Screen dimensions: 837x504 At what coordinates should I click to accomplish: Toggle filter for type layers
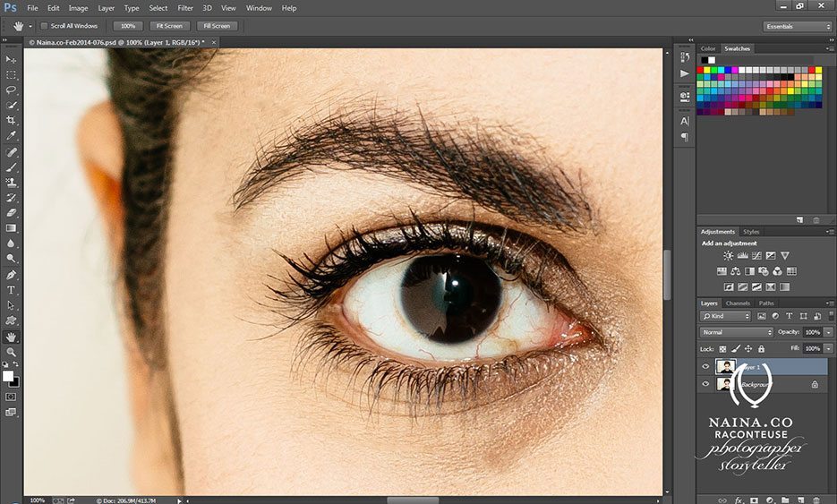point(790,316)
